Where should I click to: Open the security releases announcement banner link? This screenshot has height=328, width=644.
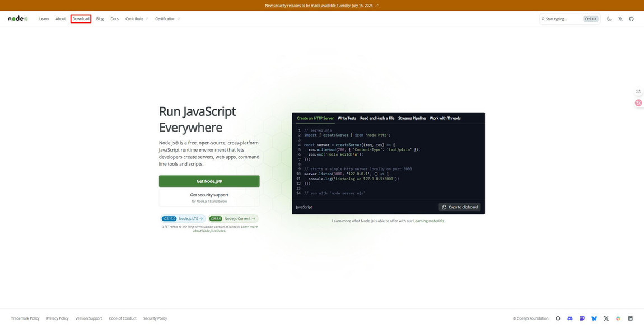tap(319, 6)
